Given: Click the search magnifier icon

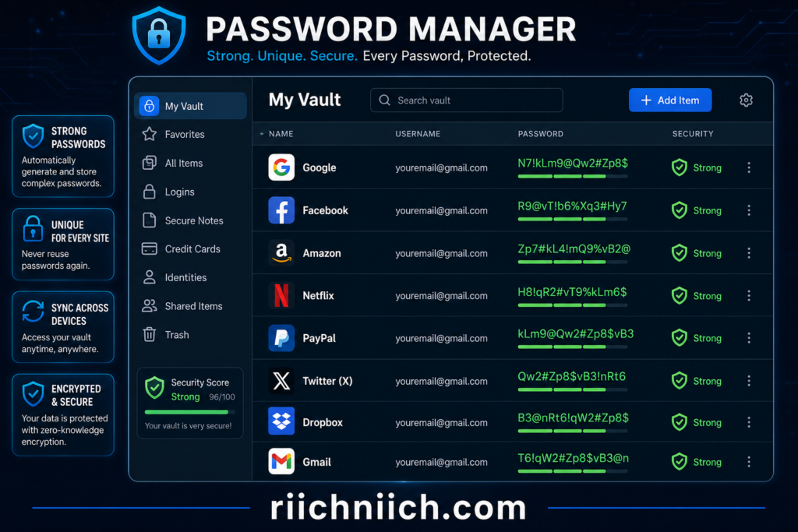Looking at the screenshot, I should [x=385, y=100].
